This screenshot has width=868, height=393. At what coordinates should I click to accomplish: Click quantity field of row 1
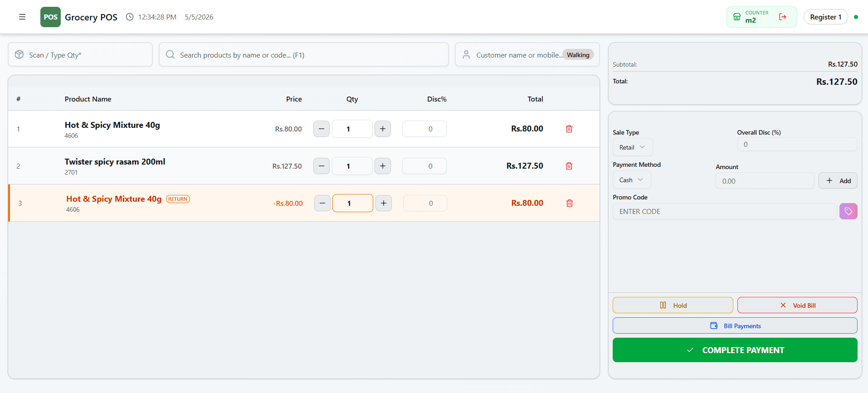tap(352, 129)
